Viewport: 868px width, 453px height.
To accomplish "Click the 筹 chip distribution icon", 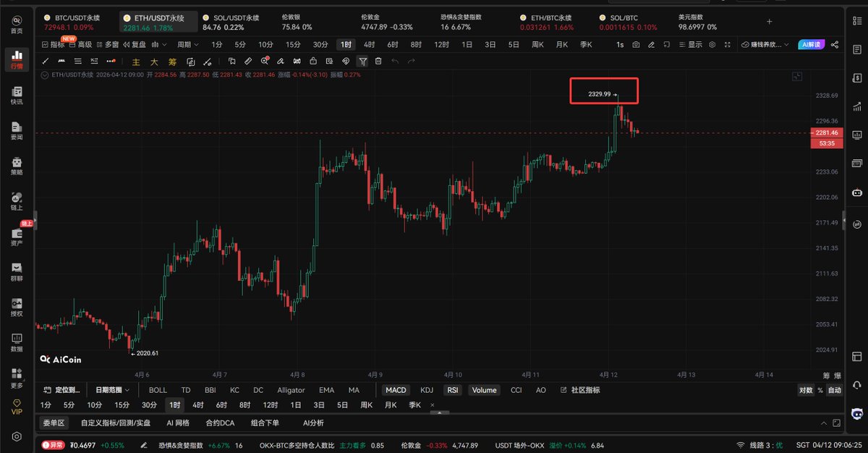I will click(171, 62).
